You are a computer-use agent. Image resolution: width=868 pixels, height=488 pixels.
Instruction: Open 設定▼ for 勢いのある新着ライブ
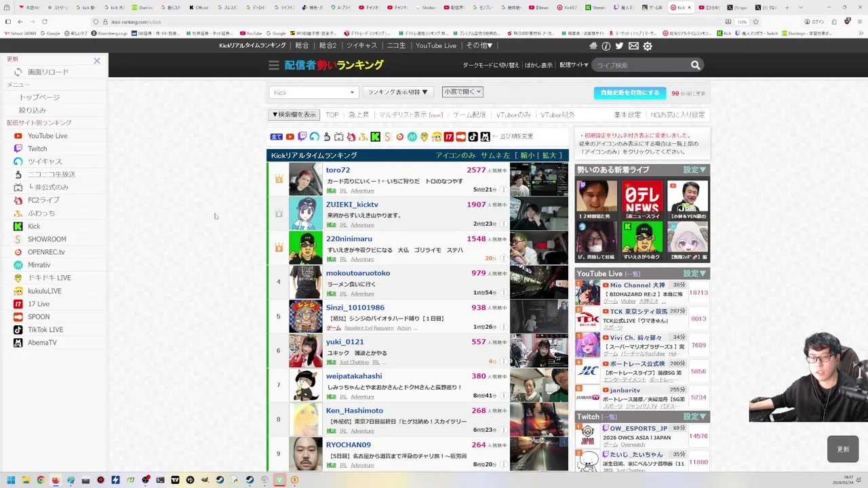click(695, 170)
